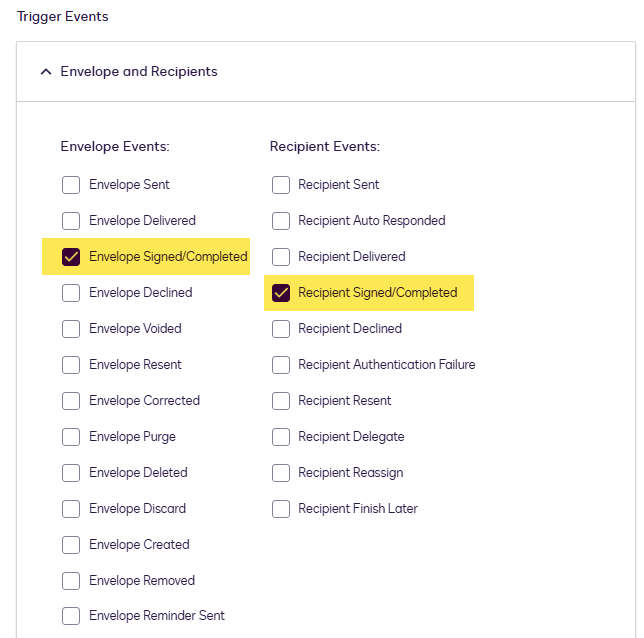Check Envelope Created trigger

[71, 545]
